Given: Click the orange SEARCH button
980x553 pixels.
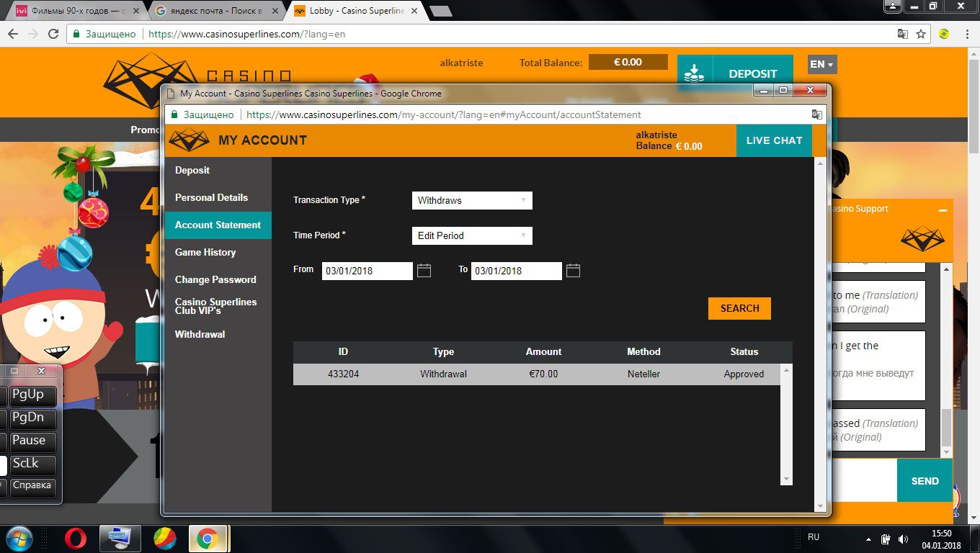Looking at the screenshot, I should 739,308.
